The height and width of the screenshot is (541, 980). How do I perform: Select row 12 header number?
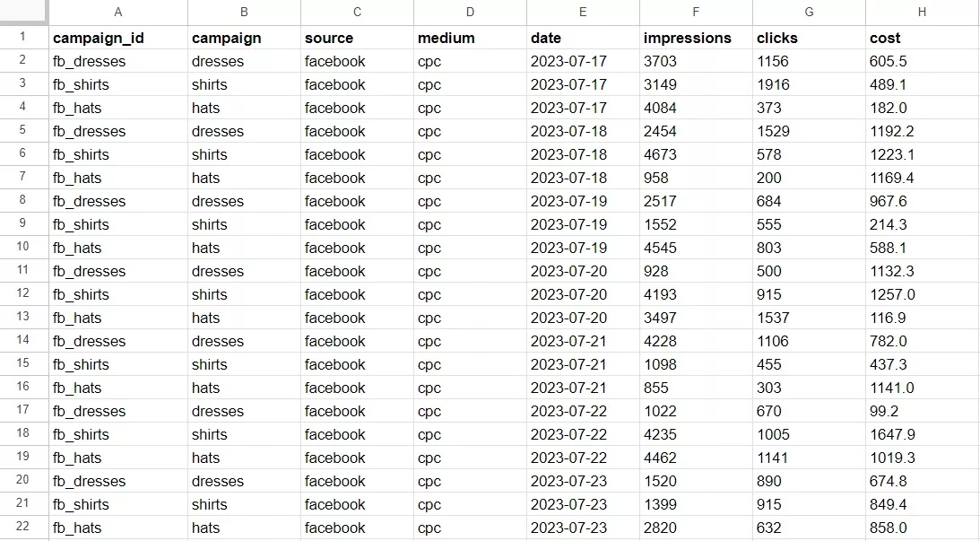23,294
